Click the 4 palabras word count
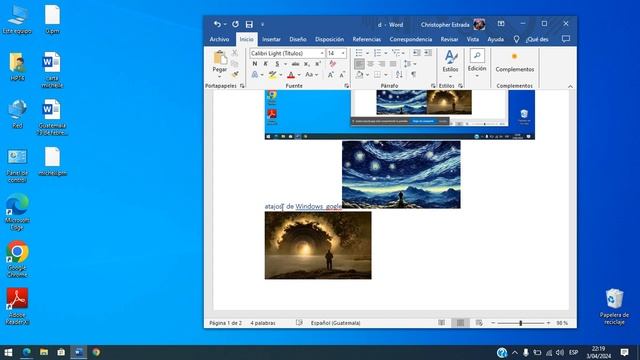This screenshot has width=640, height=360. [263, 323]
